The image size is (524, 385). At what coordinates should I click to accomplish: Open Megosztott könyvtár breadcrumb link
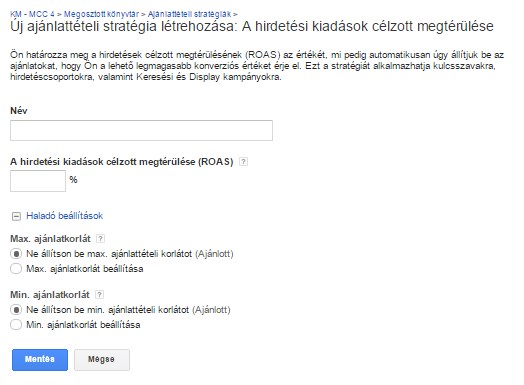click(x=101, y=14)
